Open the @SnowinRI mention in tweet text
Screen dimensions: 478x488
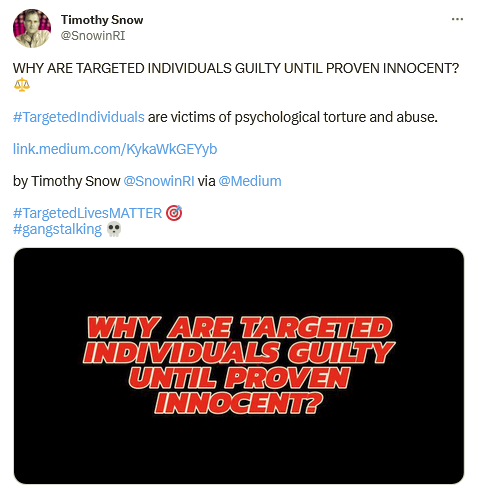[159, 181]
